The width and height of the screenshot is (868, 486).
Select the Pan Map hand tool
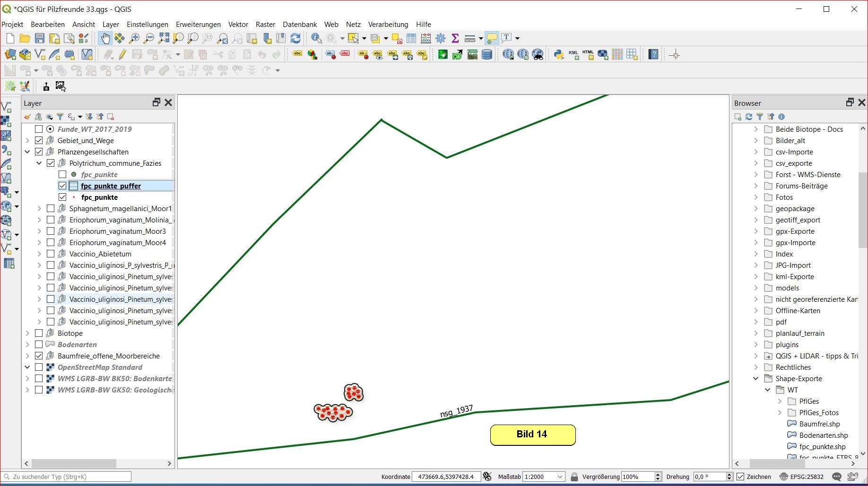pos(104,38)
